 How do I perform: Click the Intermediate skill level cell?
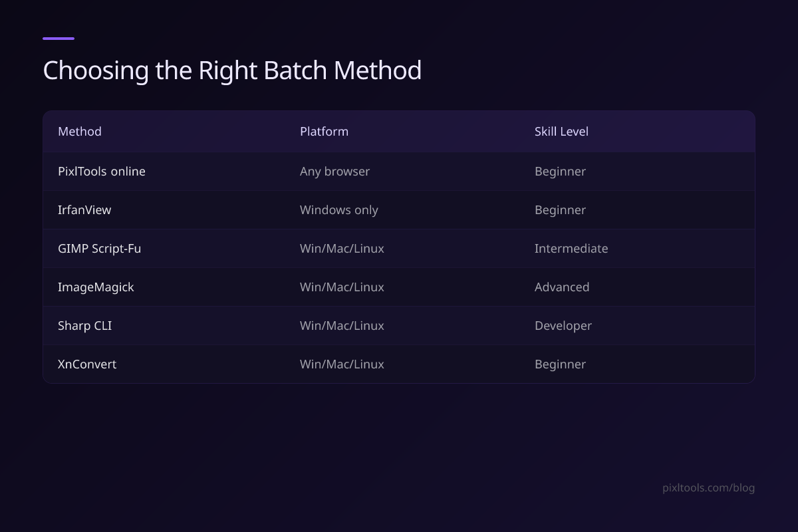coord(571,249)
